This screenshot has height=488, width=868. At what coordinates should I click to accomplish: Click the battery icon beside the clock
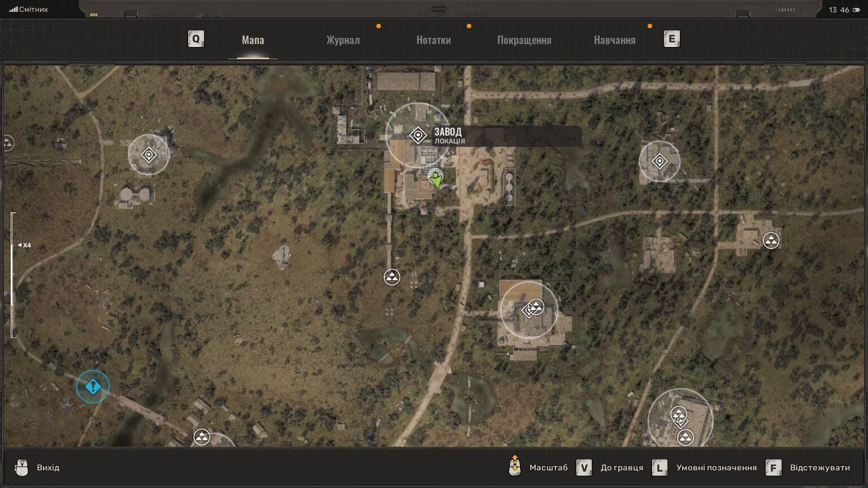(856, 10)
